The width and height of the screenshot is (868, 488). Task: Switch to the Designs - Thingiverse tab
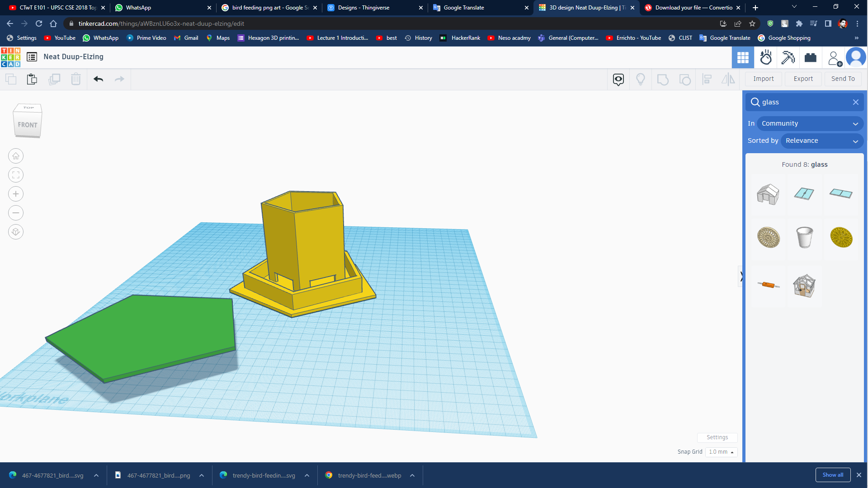point(375,8)
